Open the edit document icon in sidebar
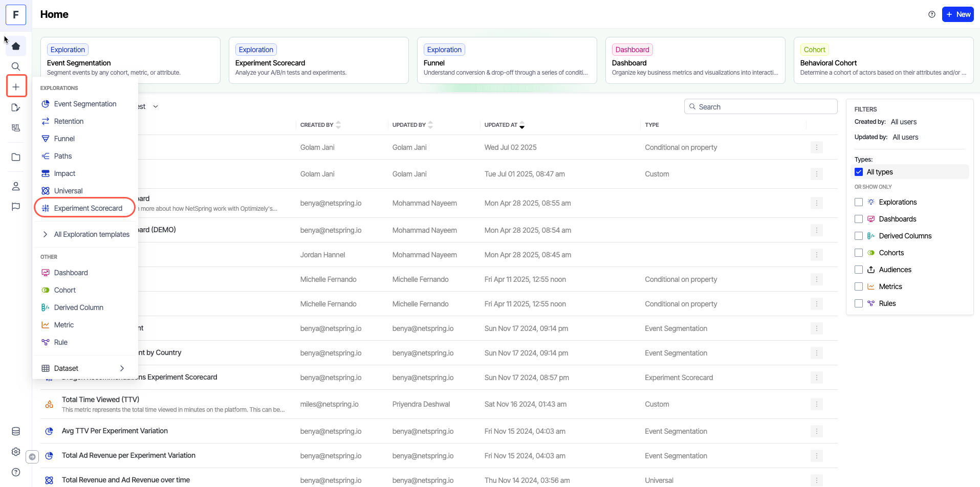Image resolution: width=980 pixels, height=487 pixels. click(16, 107)
